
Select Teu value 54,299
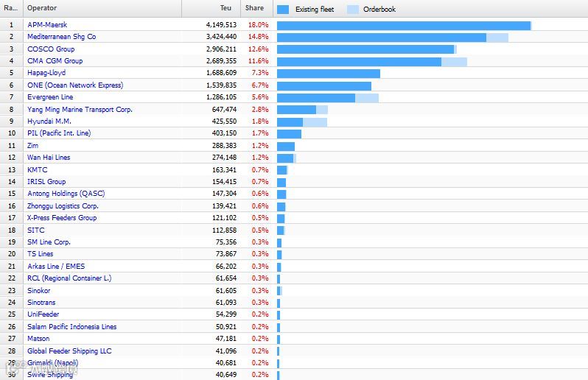tap(226, 314)
